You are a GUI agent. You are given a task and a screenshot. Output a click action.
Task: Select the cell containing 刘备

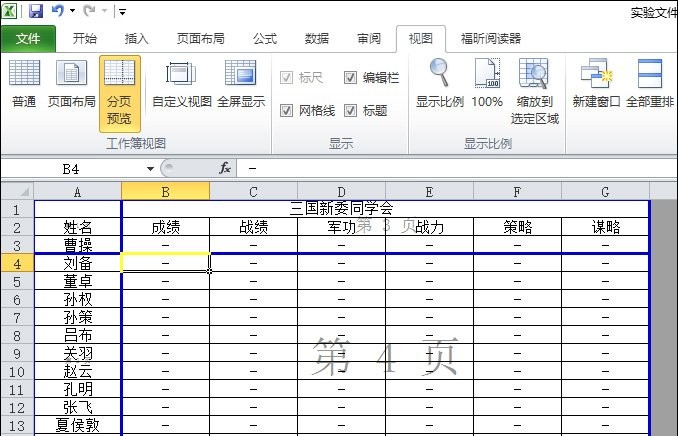[77, 263]
